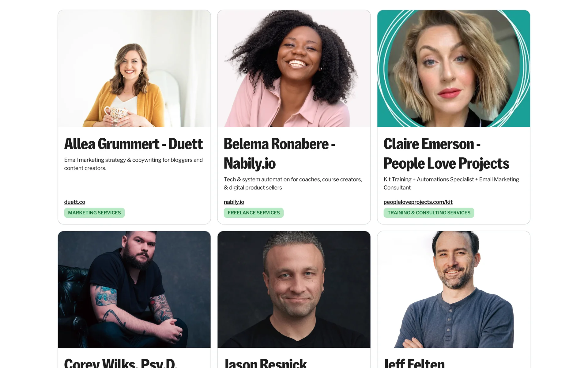Click Claire Emerson - People Love Projects heading
The image size is (588, 368).
point(446,153)
